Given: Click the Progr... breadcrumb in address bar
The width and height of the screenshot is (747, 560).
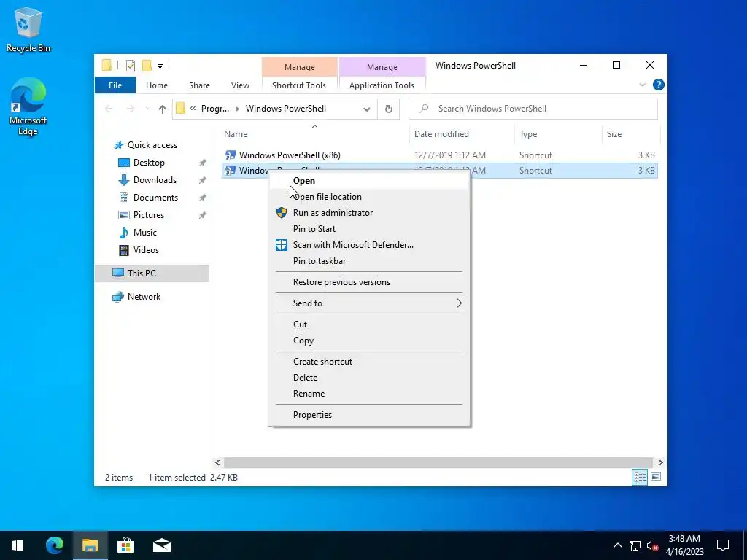Looking at the screenshot, I should pos(215,109).
